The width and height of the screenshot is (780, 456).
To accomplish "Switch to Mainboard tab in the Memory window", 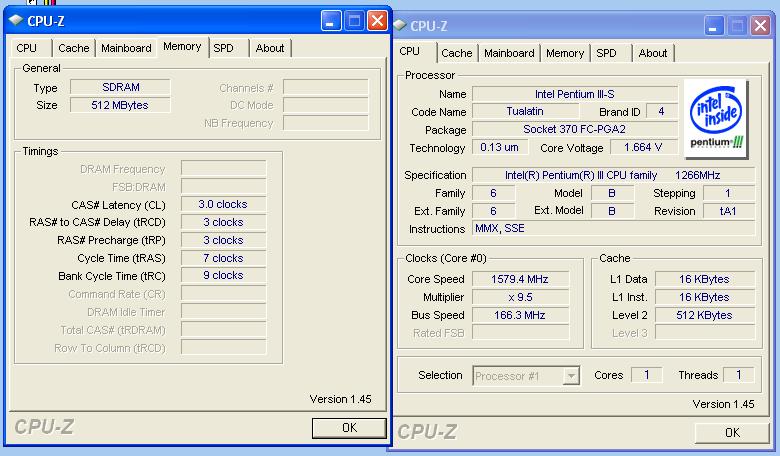I will pos(126,48).
